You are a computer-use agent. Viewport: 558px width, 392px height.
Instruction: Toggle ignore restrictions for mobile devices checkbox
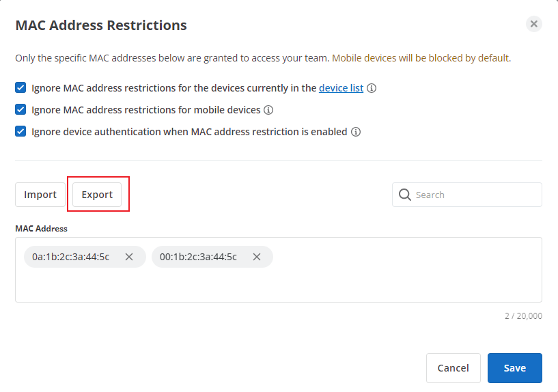tap(20, 109)
